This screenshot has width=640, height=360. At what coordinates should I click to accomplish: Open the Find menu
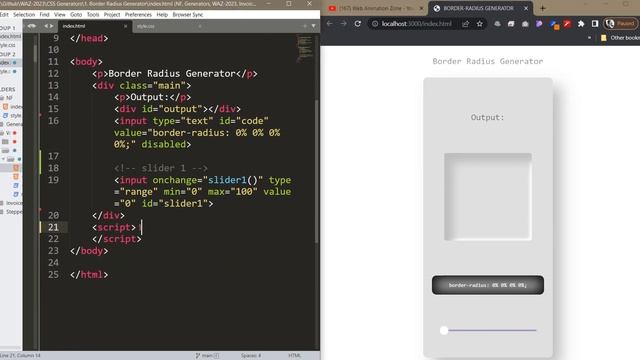pyautogui.click(x=44, y=15)
